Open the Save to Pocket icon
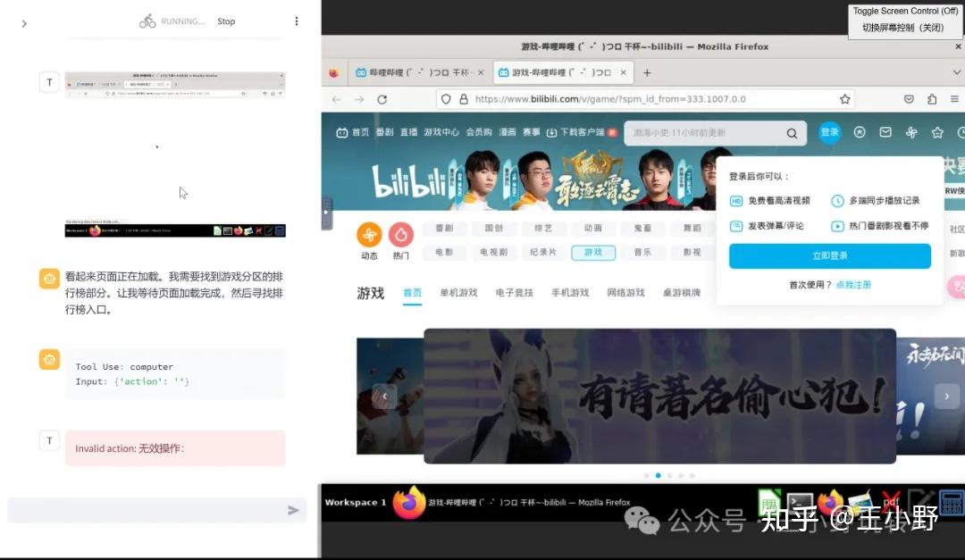965x560 pixels. [909, 99]
